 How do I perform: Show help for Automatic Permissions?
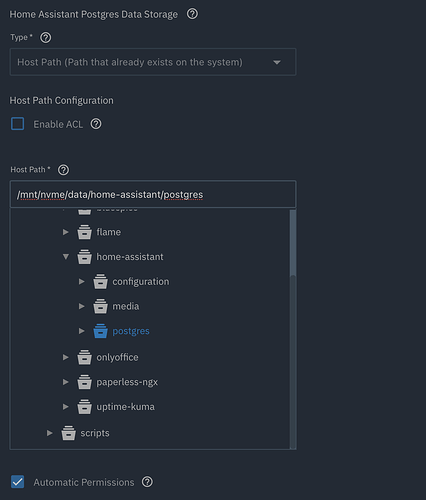click(x=147, y=482)
